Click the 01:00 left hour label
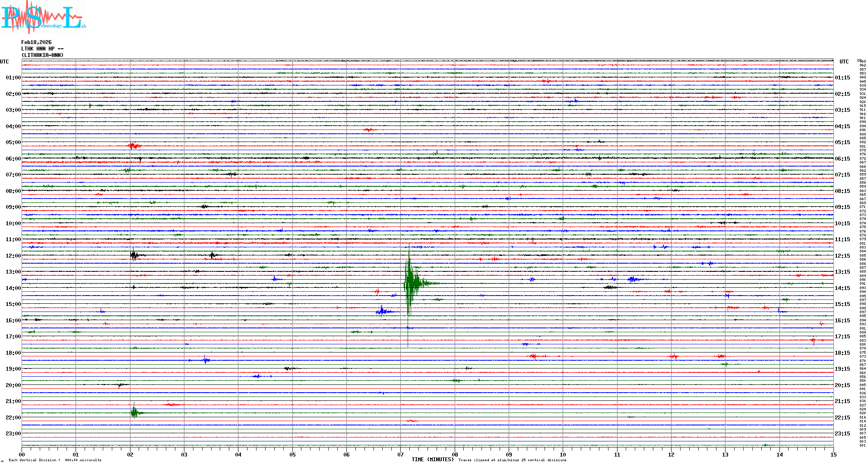Viewport: 868px width, 466px height. click(13, 78)
